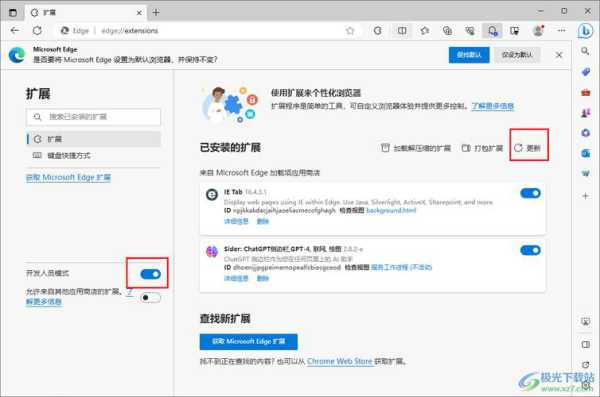The image size is (600, 397).
Task: Open Collections toolbar icon
Action: 447,31
